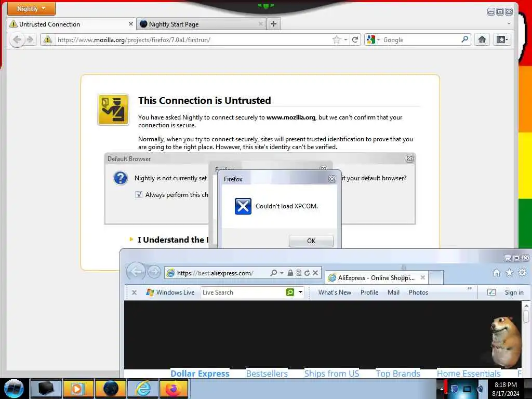Open the Nightly bookmarks menu button
The height and width of the screenshot is (399, 532).
[x=502, y=39]
